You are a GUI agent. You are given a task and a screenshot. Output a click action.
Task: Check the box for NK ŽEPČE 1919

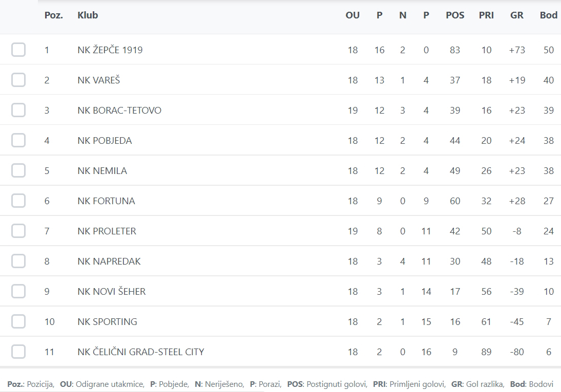tap(18, 50)
